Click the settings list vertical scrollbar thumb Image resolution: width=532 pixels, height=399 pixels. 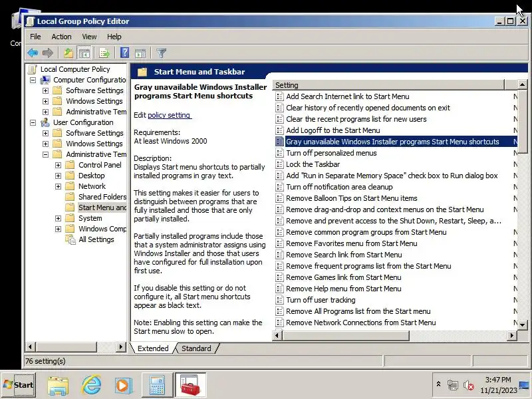523,122
